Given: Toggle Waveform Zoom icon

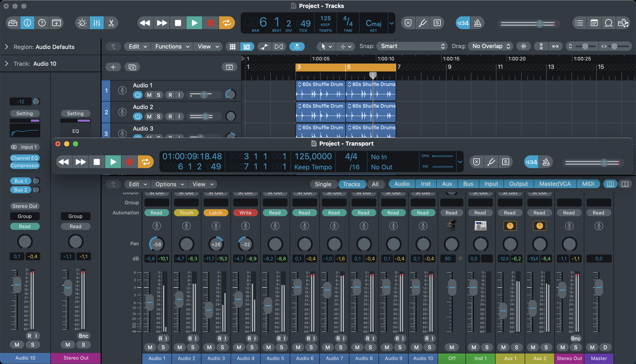Looking at the screenshot, I should [x=523, y=46].
